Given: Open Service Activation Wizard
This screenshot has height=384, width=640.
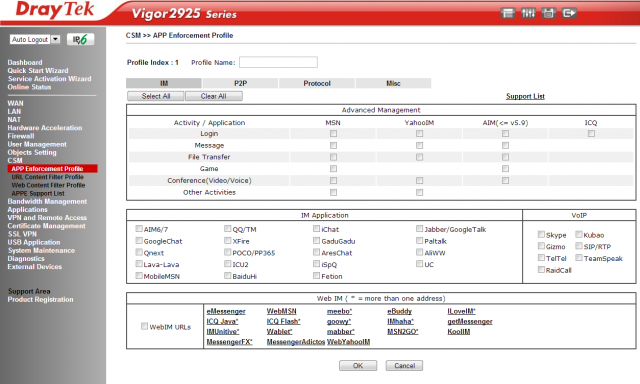Looking at the screenshot, I should coord(49,79).
